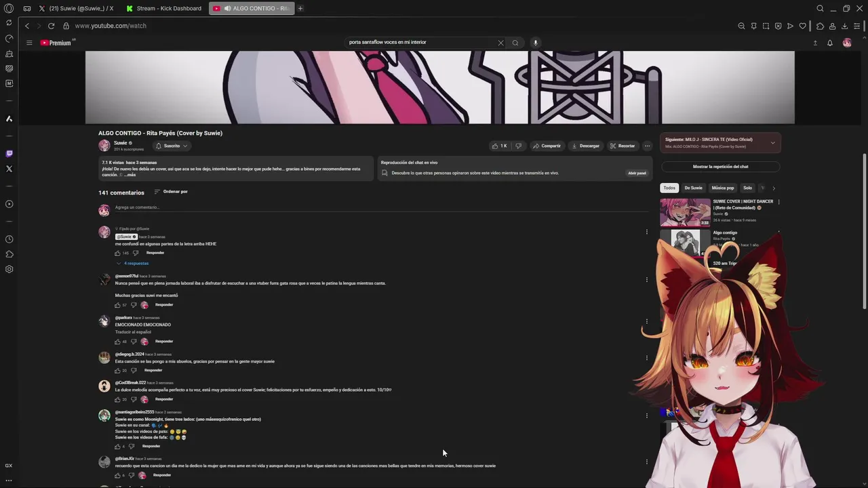Click the Compartir share button
The width and height of the screenshot is (868, 488).
(547, 146)
